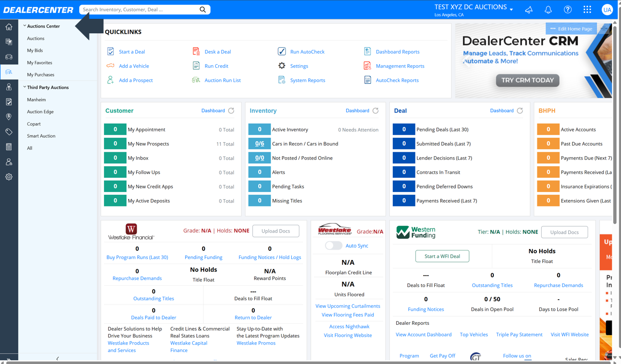Open the Triple Pay Statement link
Image resolution: width=621 pixels, height=364 pixels.
(519, 335)
